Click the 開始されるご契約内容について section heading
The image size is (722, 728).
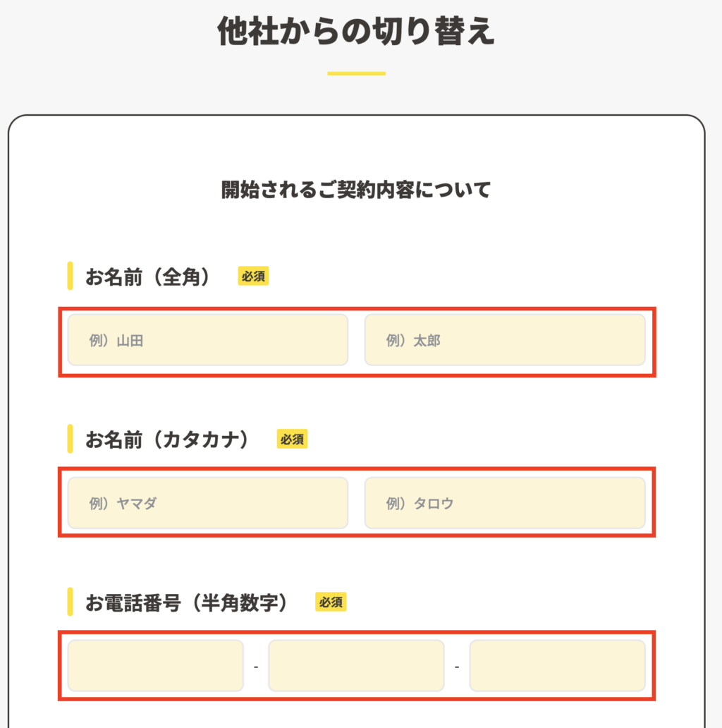356,190
